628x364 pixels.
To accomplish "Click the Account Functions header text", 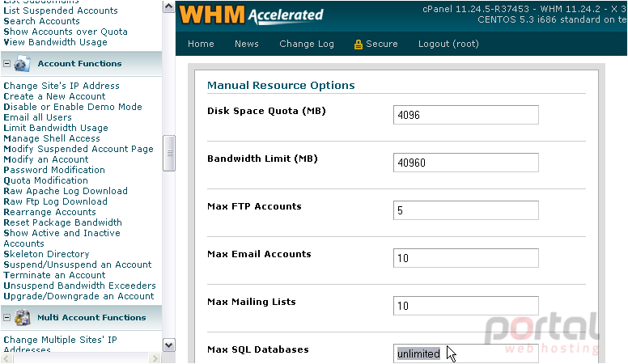I will click(x=79, y=64).
